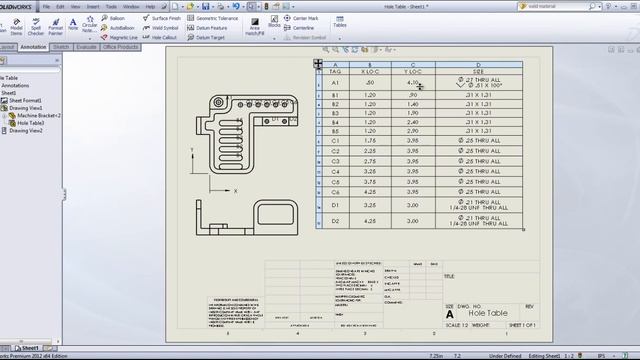640x360 pixels.
Task: Open the File menu
Action: pos(46,7)
